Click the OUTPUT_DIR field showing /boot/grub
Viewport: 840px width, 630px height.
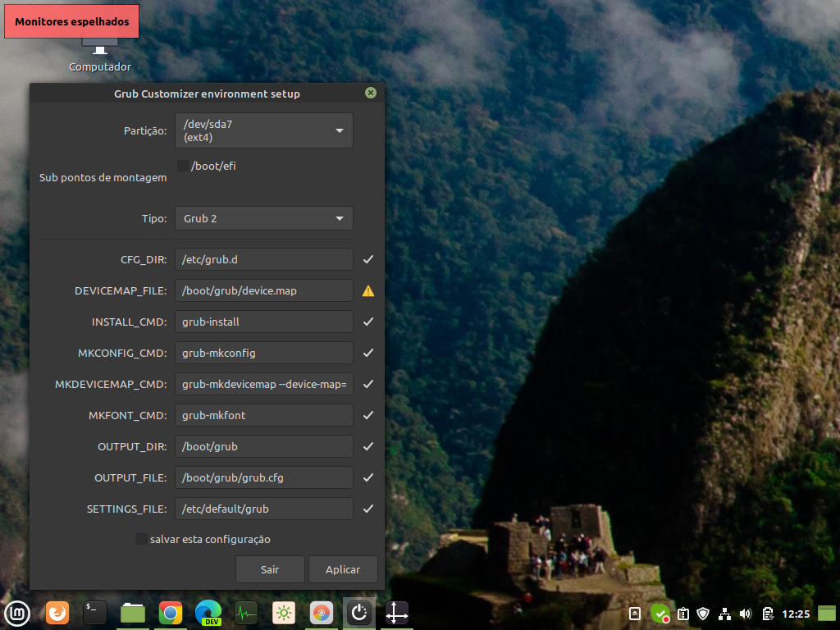263,446
